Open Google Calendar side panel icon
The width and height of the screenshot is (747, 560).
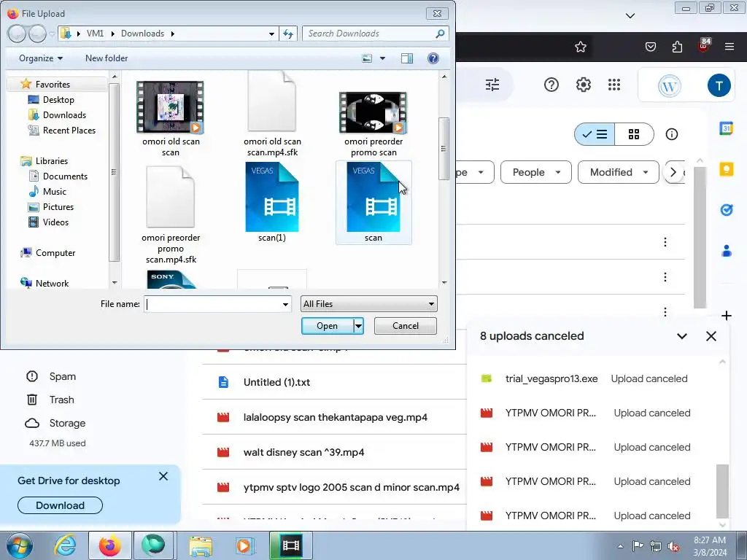(x=726, y=128)
